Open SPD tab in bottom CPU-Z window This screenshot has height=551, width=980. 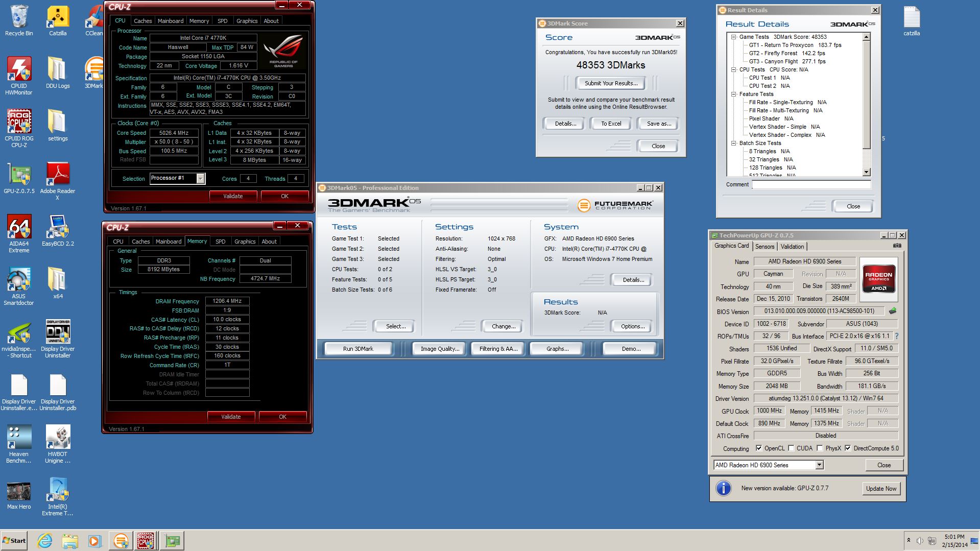(221, 242)
